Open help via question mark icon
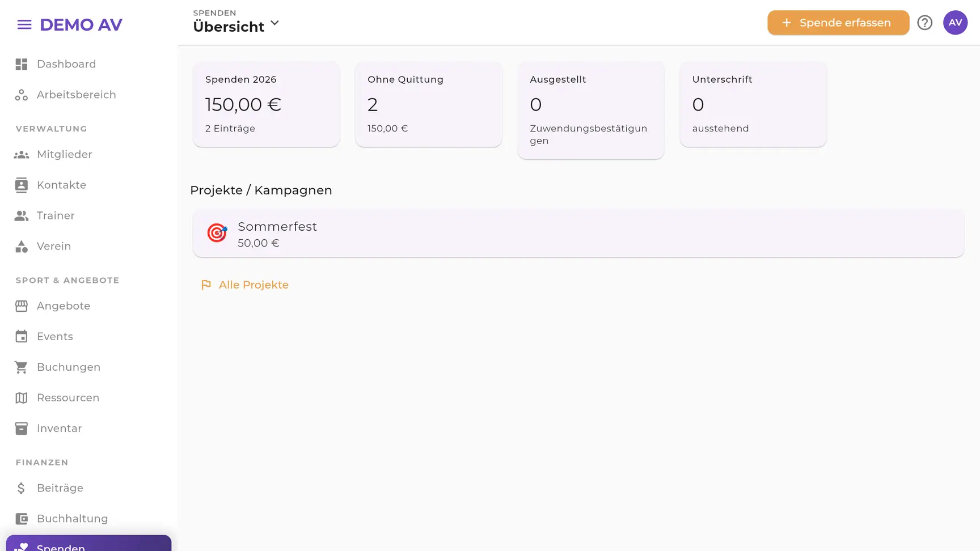 925,23
